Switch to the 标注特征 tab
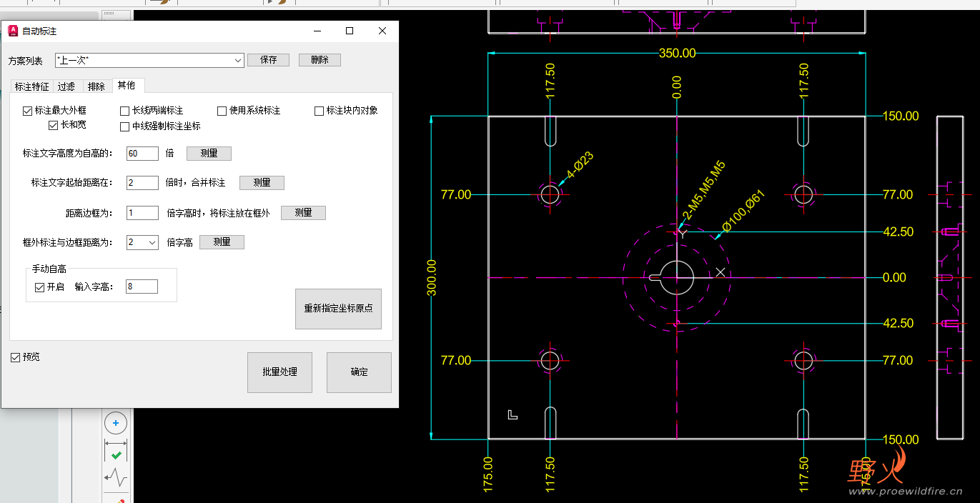The width and height of the screenshot is (980, 503). click(x=32, y=86)
